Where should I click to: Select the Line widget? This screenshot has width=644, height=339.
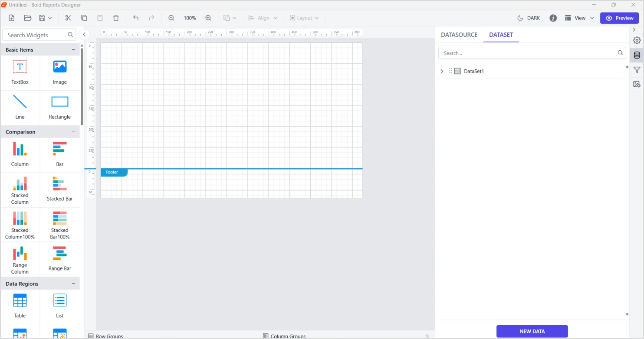coord(20,108)
